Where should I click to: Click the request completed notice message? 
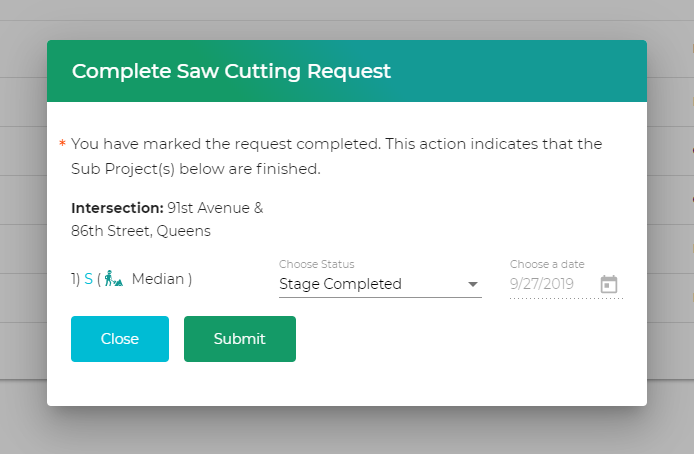tap(337, 156)
